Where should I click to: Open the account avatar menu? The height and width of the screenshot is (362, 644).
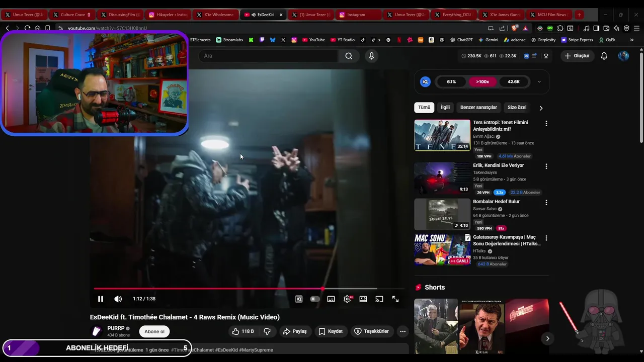coord(623,56)
